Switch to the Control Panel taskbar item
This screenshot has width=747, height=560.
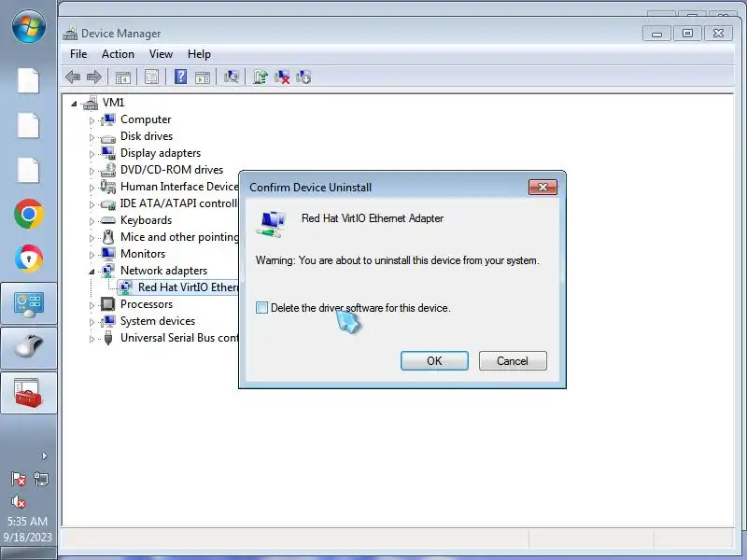coord(29,303)
